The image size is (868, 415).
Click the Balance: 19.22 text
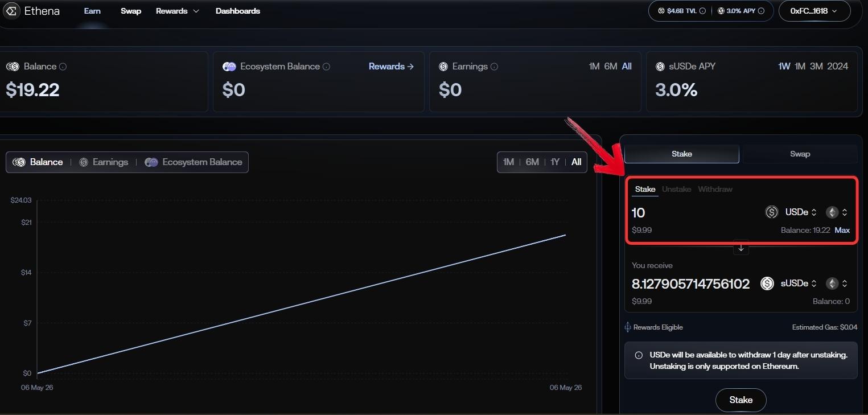[805, 231]
